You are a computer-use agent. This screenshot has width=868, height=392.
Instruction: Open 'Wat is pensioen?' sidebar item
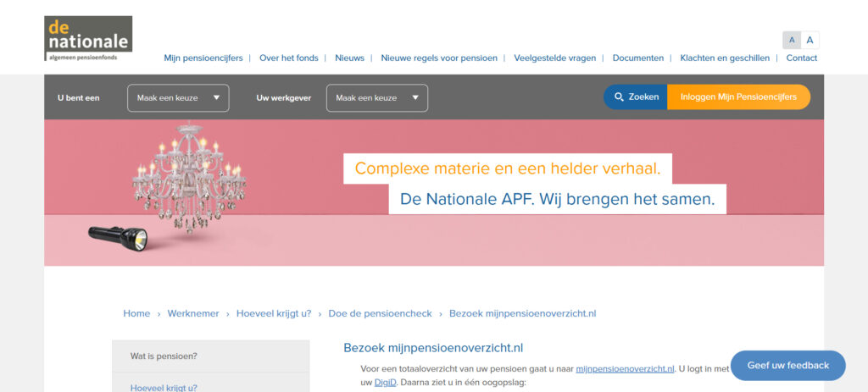(x=211, y=356)
